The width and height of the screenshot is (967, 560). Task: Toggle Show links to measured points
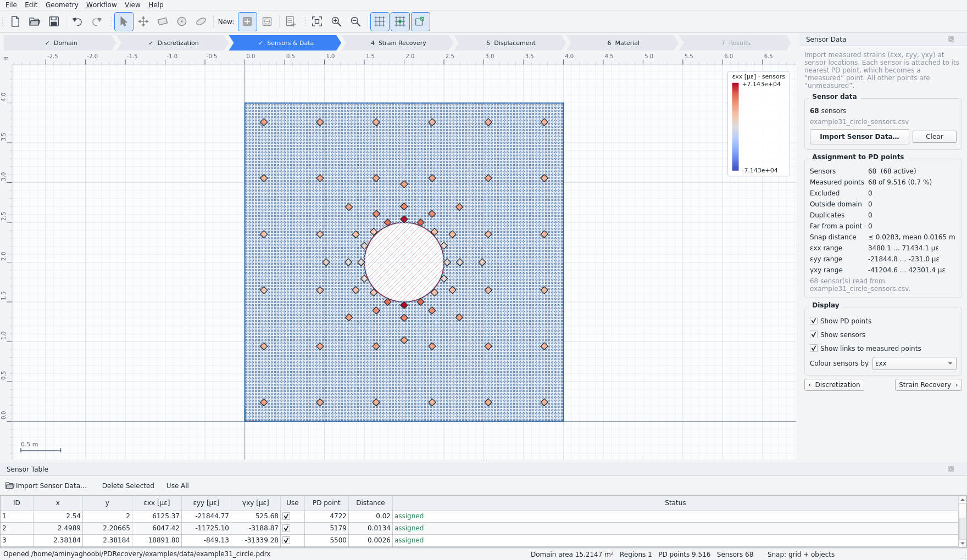pos(814,348)
